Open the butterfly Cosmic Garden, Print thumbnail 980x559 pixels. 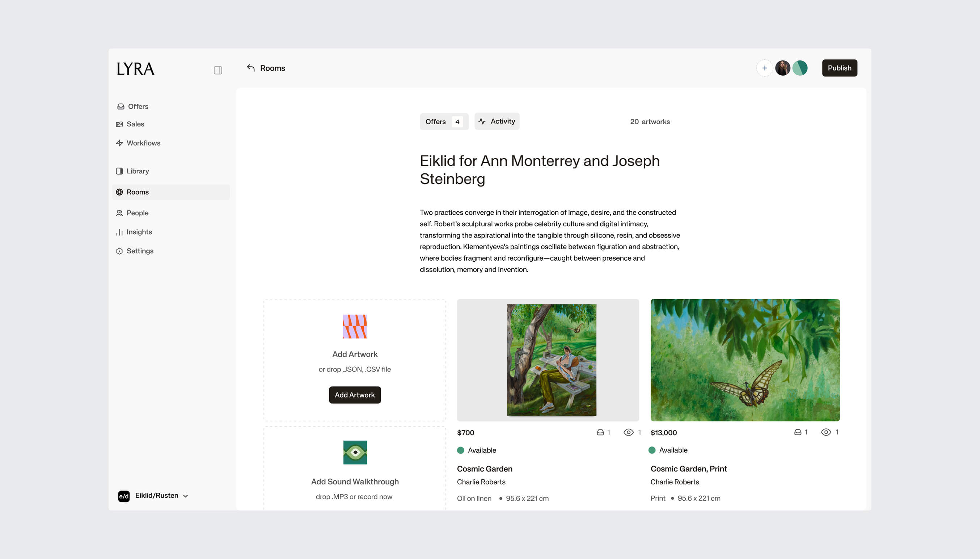(745, 360)
